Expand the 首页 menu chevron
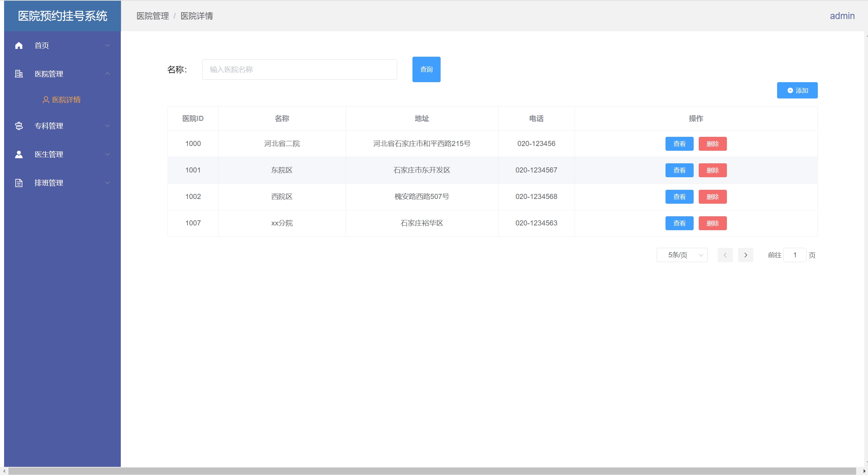Screen dimensions: 868x475 (x=108, y=45)
